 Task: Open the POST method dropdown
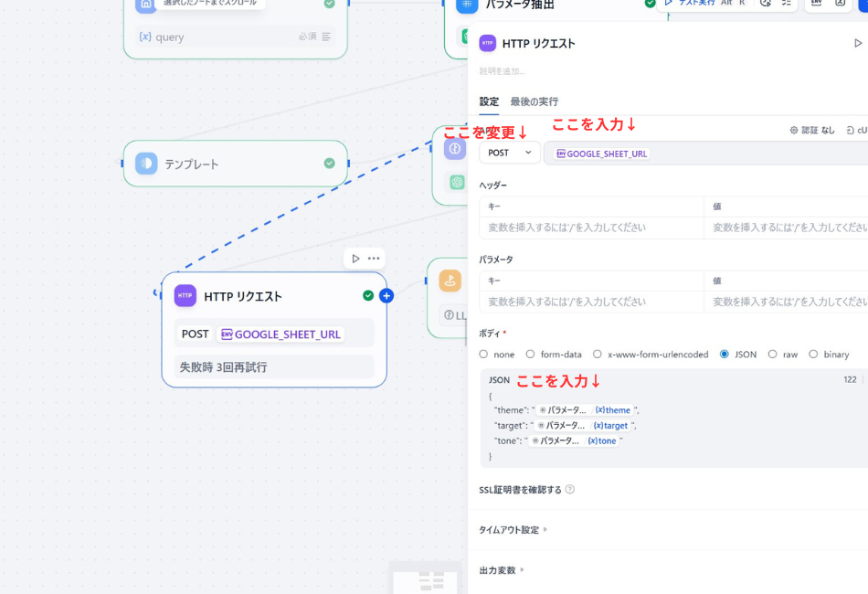tap(510, 153)
